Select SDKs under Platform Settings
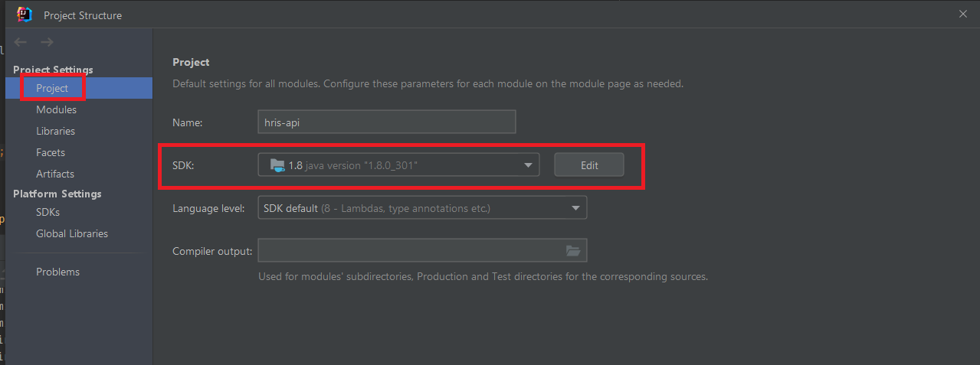 tap(48, 212)
